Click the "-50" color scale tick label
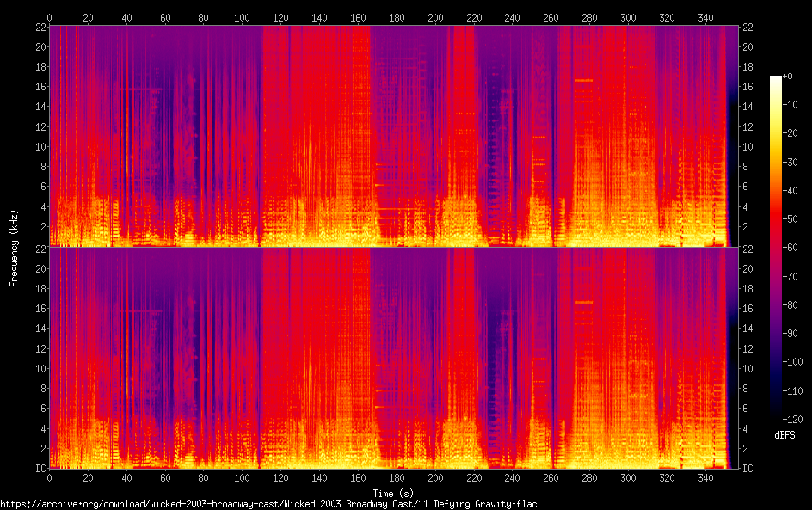 790,219
